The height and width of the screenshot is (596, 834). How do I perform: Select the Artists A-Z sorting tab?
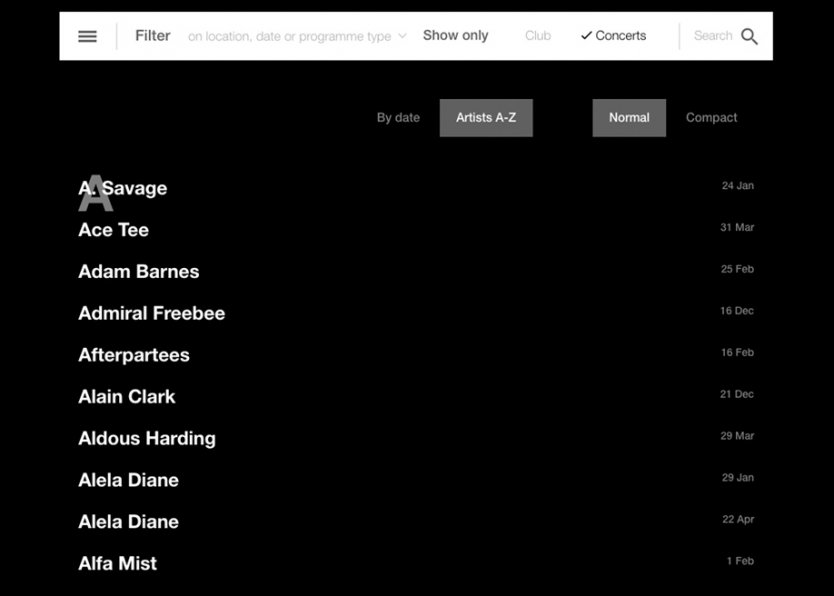tap(486, 117)
